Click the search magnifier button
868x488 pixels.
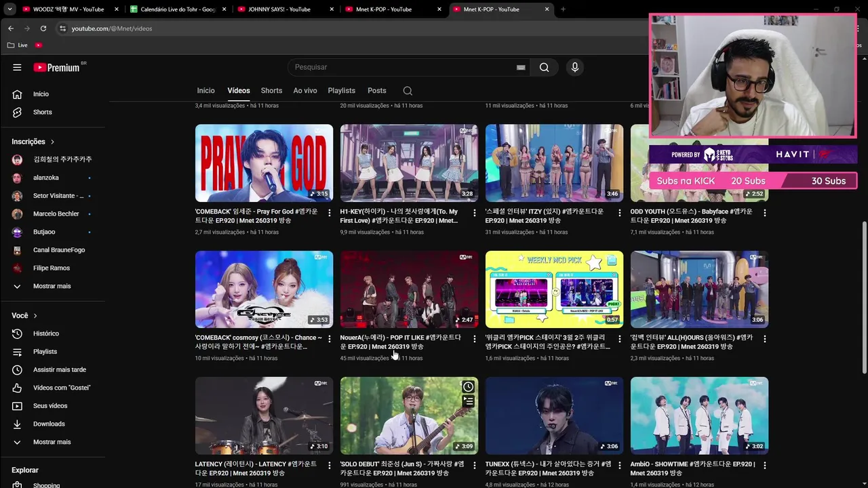[544, 67]
